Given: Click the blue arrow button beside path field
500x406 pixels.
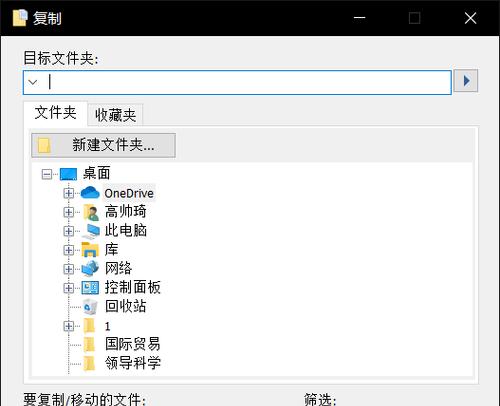Looking at the screenshot, I should 466,81.
